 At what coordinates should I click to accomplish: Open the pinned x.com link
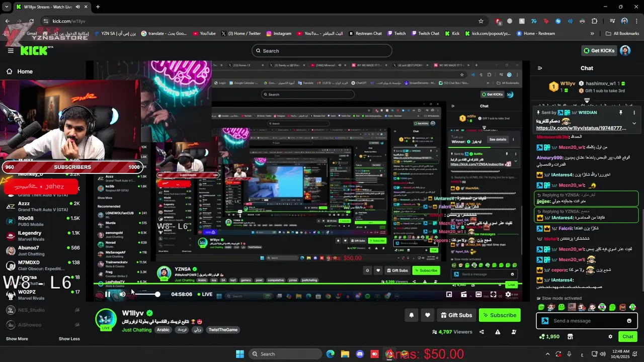pos(581,128)
